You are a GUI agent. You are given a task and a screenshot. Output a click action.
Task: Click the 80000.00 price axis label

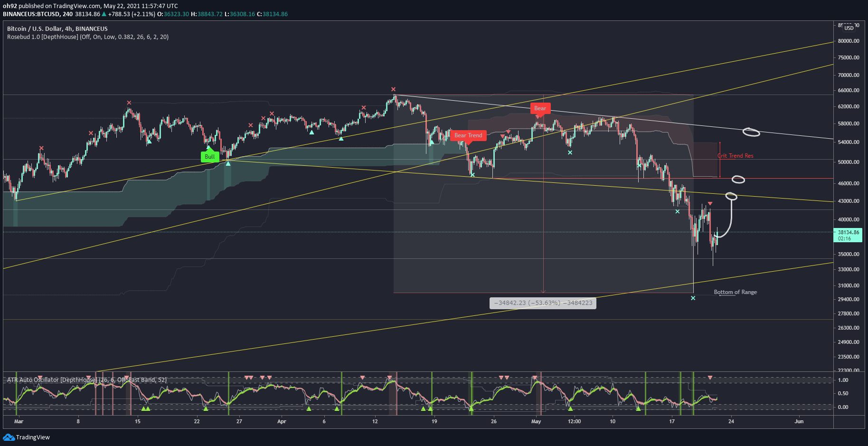tap(849, 41)
